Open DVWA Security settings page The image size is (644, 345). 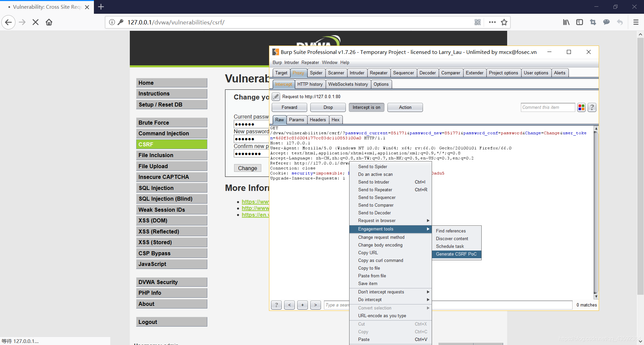[x=172, y=282]
